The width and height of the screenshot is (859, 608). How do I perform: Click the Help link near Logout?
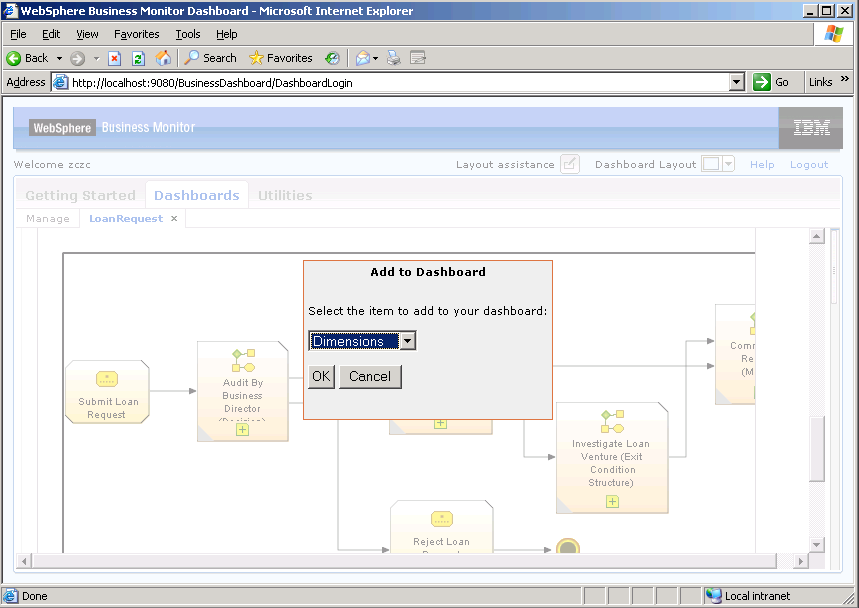[x=762, y=164]
